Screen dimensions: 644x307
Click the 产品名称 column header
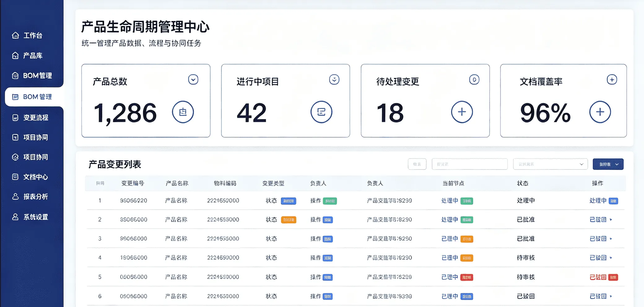pyautogui.click(x=177, y=183)
